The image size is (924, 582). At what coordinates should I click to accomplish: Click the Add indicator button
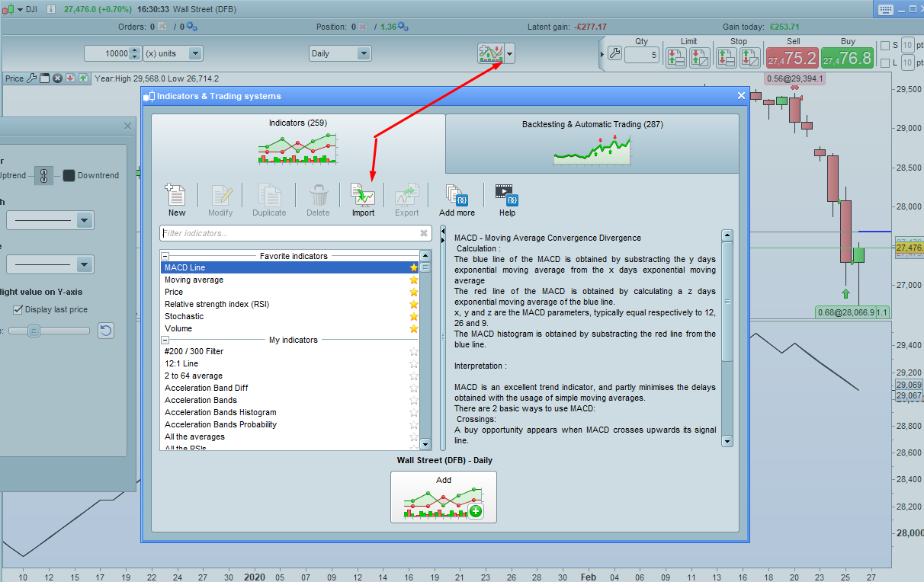(x=444, y=497)
